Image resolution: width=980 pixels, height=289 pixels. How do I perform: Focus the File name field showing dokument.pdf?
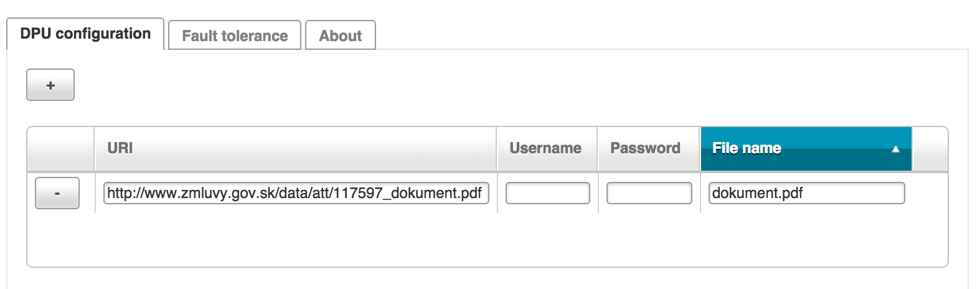tap(806, 193)
